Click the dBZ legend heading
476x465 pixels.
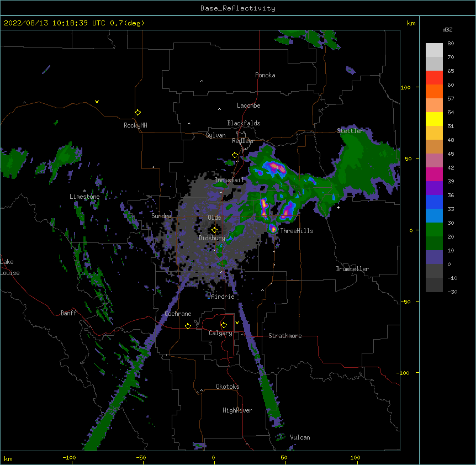447,29
